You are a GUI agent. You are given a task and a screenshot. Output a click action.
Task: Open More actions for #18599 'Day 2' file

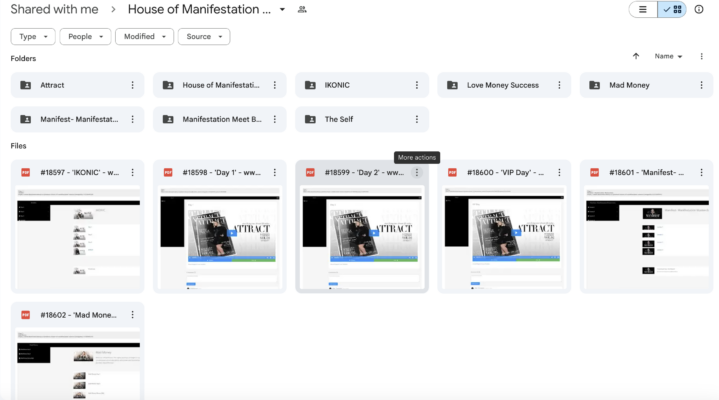click(x=417, y=172)
